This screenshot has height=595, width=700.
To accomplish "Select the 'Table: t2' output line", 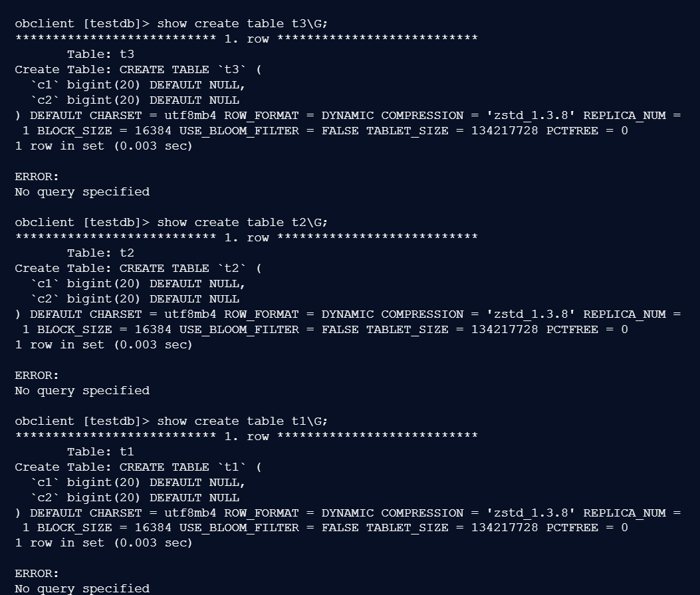I will coord(100,253).
